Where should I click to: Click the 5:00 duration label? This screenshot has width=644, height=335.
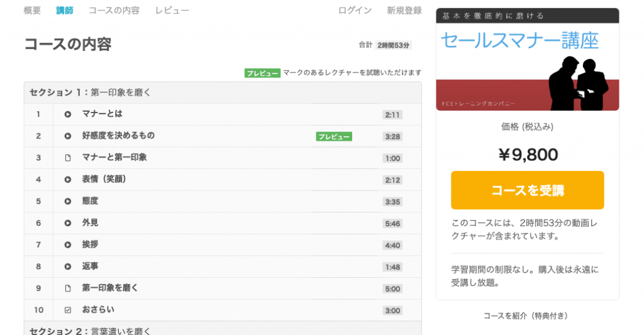pos(392,289)
